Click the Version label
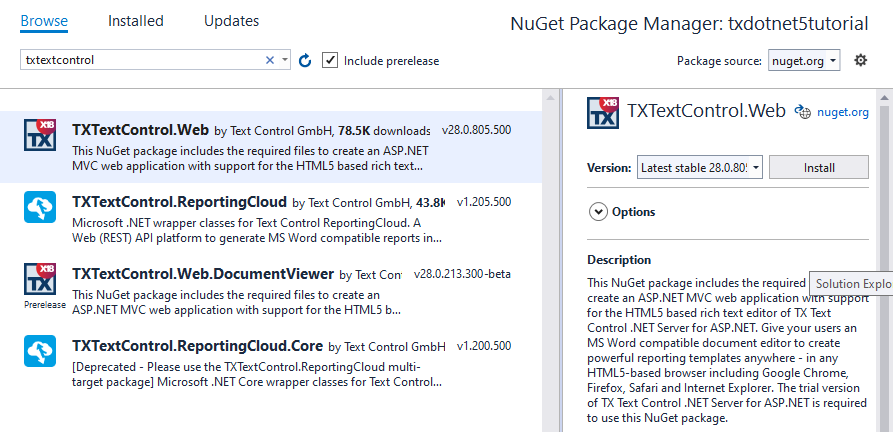Viewport: 893px width, 432px height. [609, 168]
